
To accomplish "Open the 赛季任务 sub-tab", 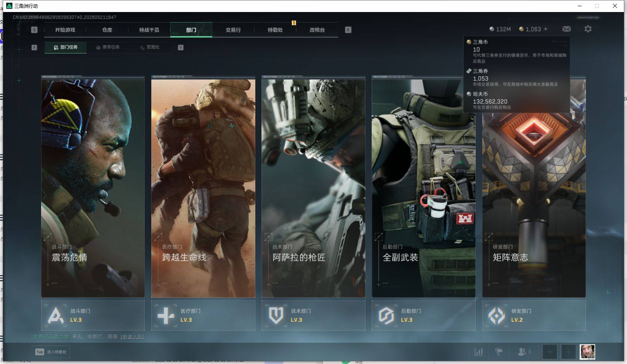I will coord(108,47).
